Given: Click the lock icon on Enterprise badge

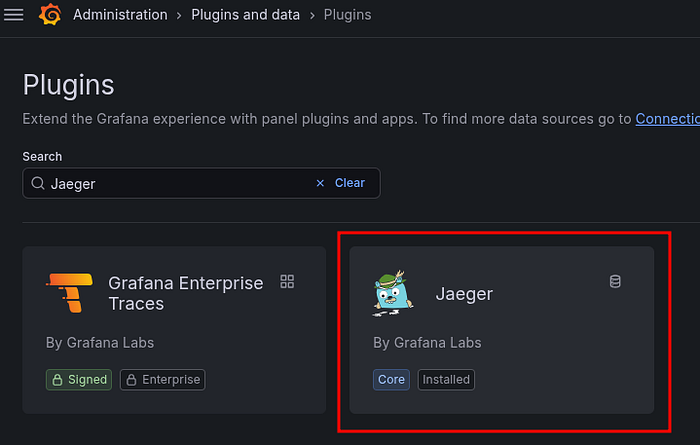Looking at the screenshot, I should tap(131, 380).
